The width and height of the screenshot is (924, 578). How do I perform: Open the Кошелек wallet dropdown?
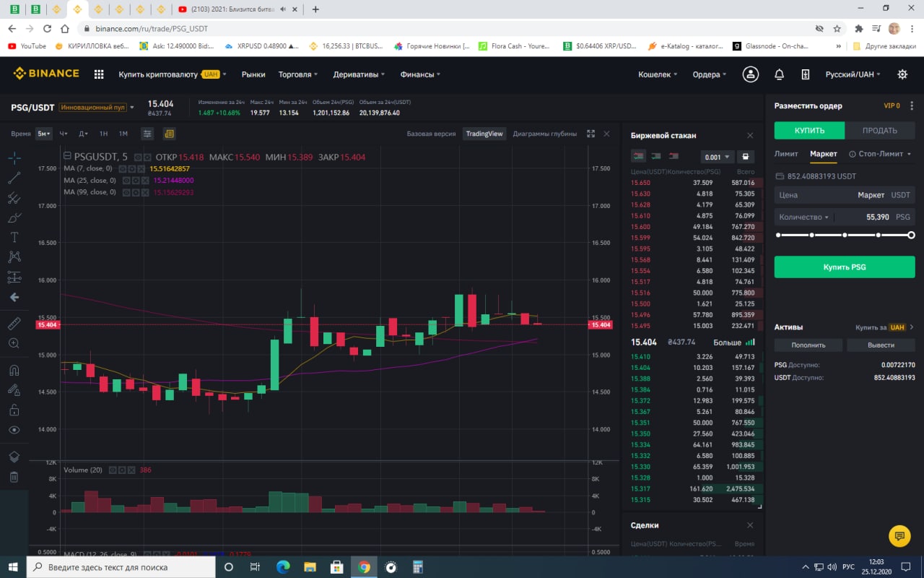658,74
